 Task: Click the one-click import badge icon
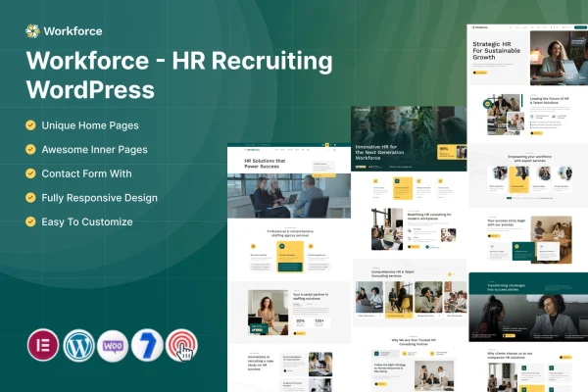(182, 345)
